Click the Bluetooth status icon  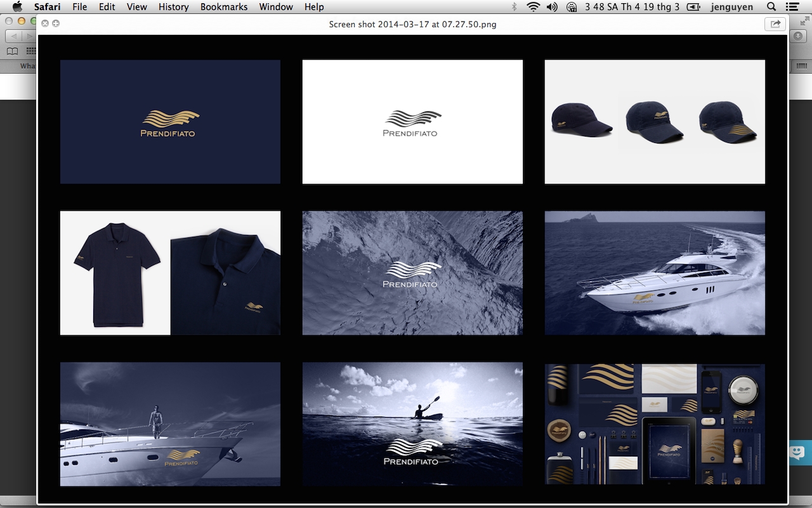pos(515,7)
